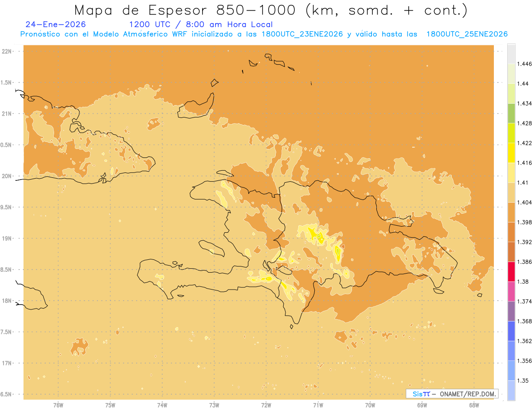The width and height of the screenshot is (532, 411).
Task: Click the '70W' longitude label
Action: click(370, 406)
